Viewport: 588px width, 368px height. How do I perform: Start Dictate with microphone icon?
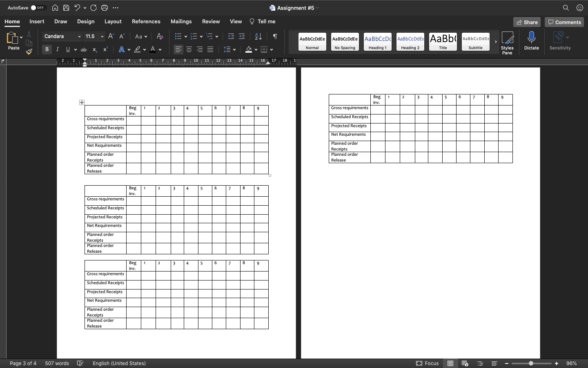[532, 41]
